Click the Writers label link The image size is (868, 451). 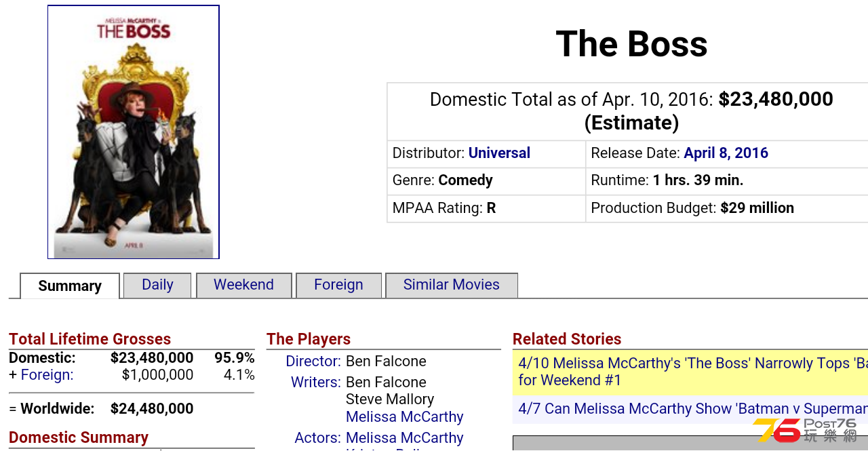pyautogui.click(x=316, y=383)
